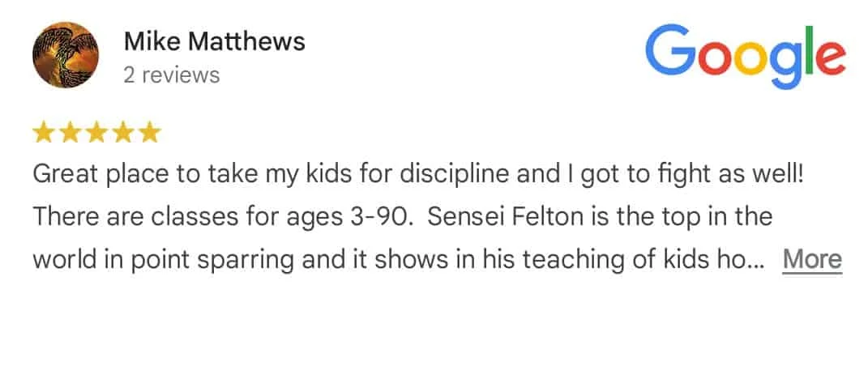Select the first rating star
Viewport: 868px width, 379px height.
43,133
